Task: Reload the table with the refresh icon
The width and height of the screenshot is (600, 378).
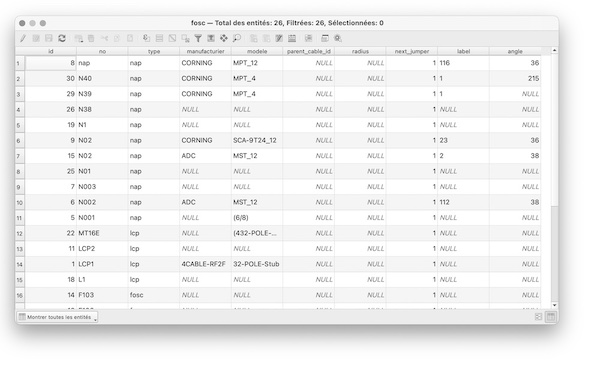Action: (x=62, y=38)
